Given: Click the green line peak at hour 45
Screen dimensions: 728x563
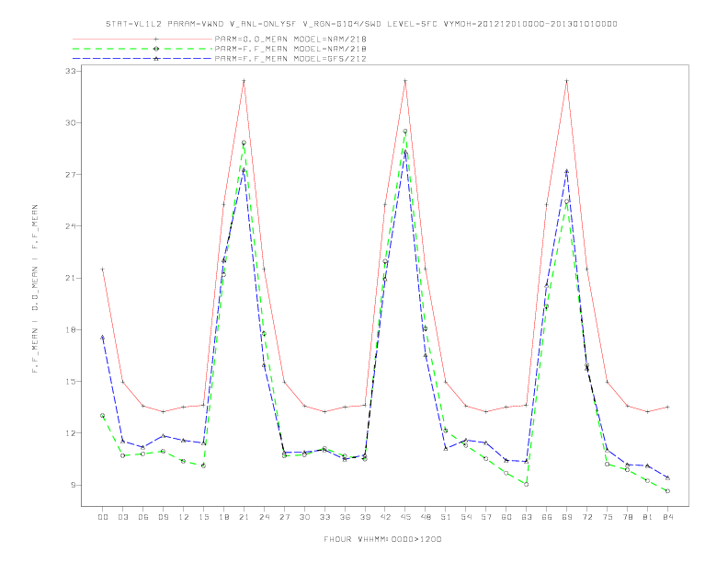Looking at the screenshot, I should pyautogui.click(x=405, y=132).
